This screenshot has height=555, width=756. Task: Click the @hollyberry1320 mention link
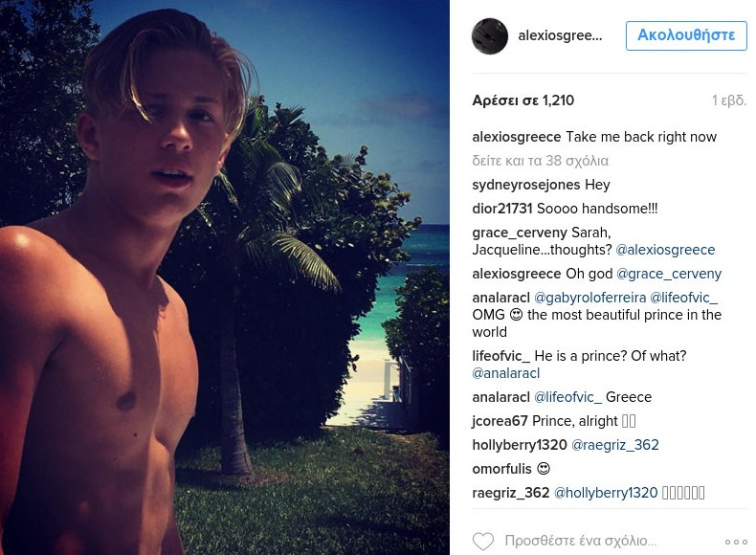[x=606, y=493]
